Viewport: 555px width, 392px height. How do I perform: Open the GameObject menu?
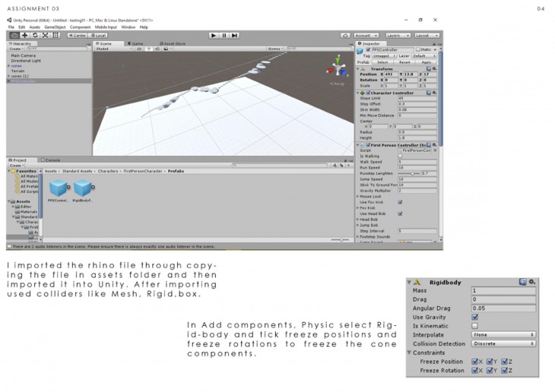(x=55, y=27)
